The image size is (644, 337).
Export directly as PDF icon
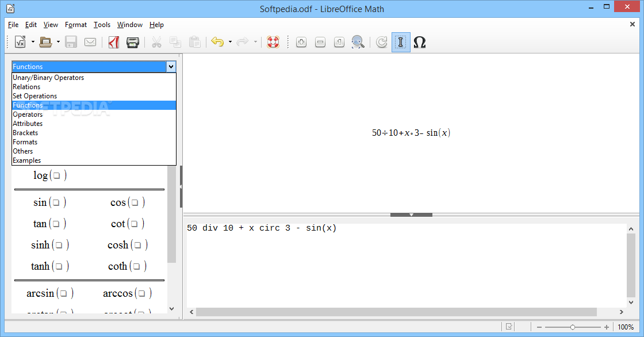coord(114,42)
